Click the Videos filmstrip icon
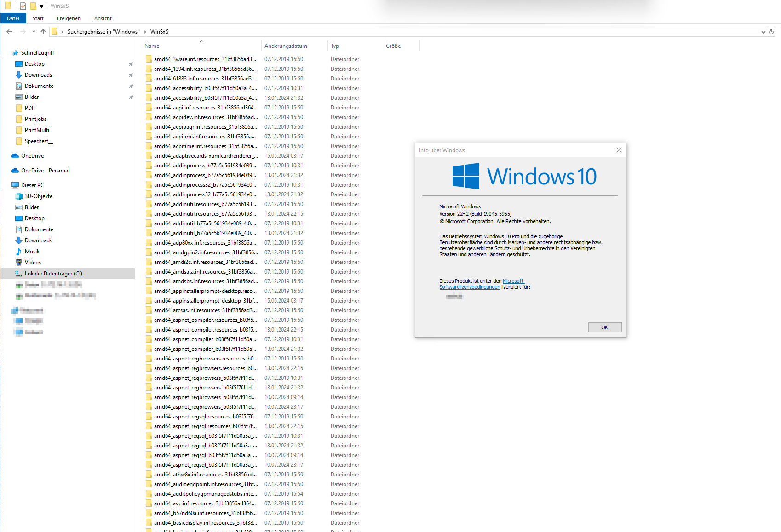This screenshot has width=781, height=532. 19,263
